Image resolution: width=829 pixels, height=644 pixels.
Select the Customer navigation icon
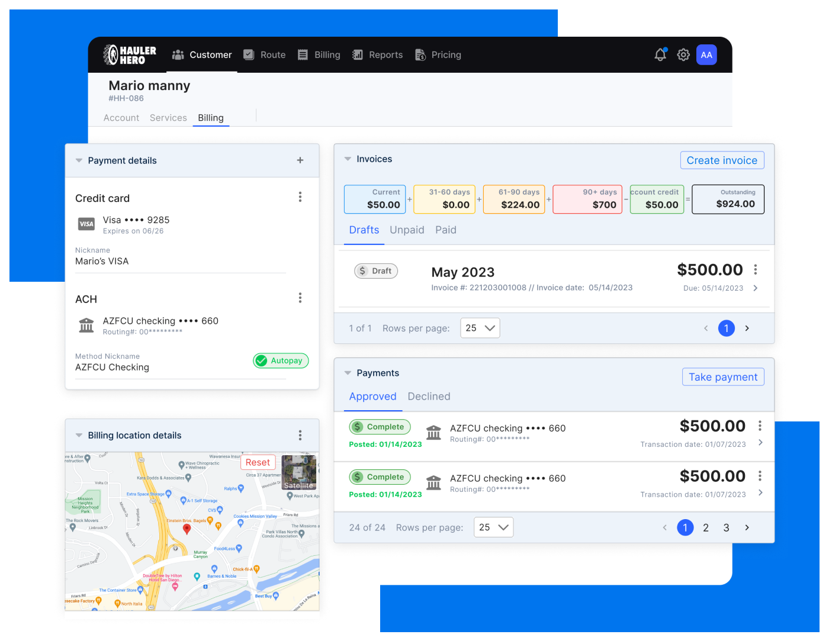pyautogui.click(x=177, y=54)
